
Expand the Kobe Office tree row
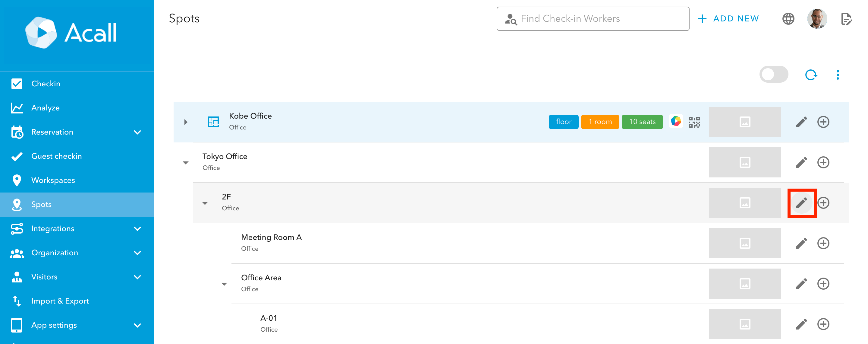point(186,122)
